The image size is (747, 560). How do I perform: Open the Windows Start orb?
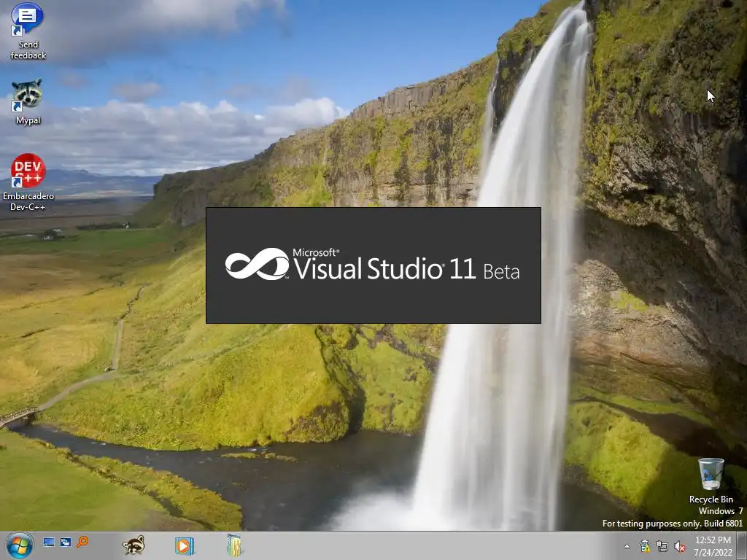19,545
